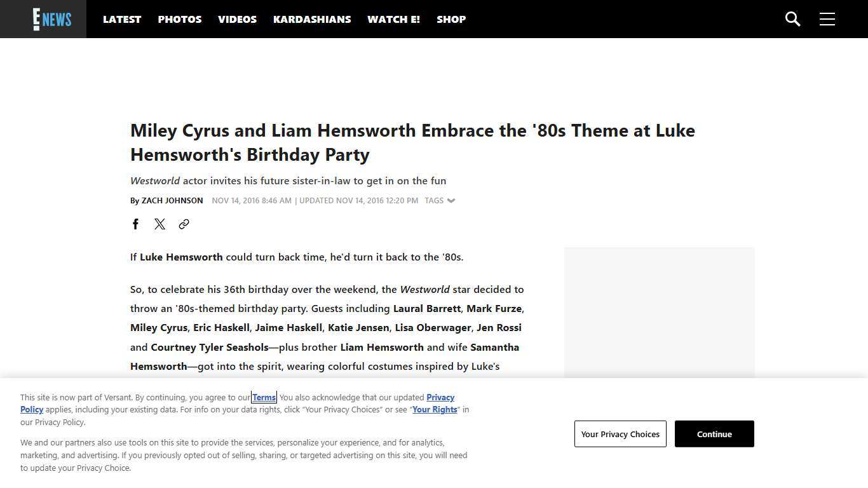Screen dimensions: 868x488
Task: Follow the Your Rights link
Action: point(435,410)
